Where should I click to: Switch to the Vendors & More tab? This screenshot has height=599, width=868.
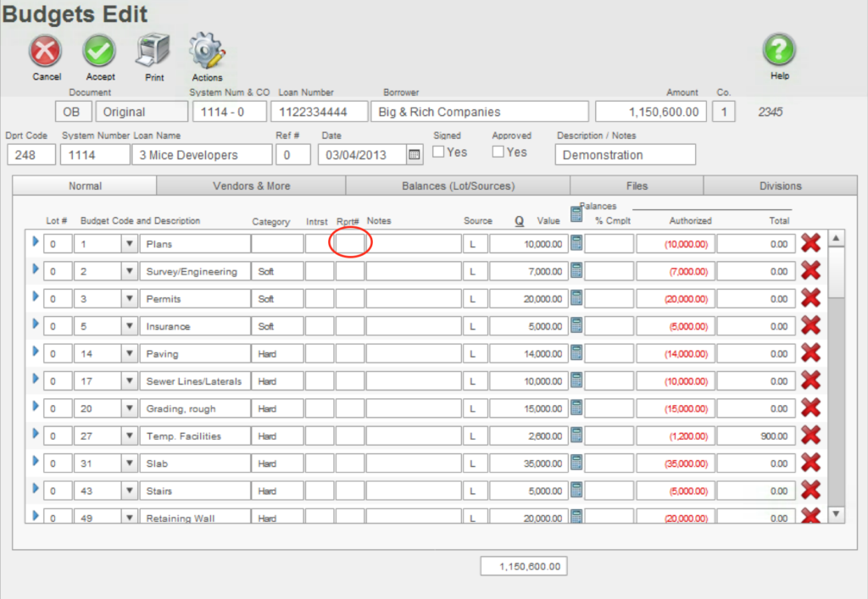point(251,186)
